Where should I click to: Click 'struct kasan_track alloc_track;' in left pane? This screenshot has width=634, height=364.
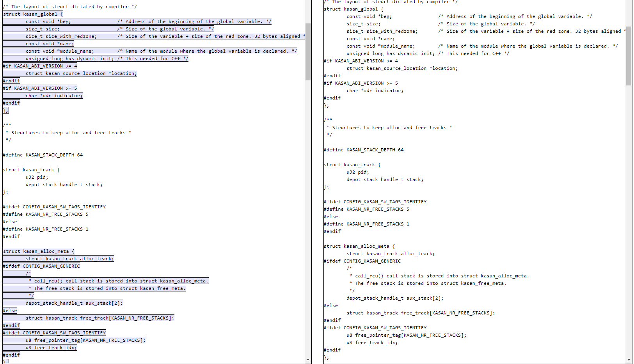(70, 259)
